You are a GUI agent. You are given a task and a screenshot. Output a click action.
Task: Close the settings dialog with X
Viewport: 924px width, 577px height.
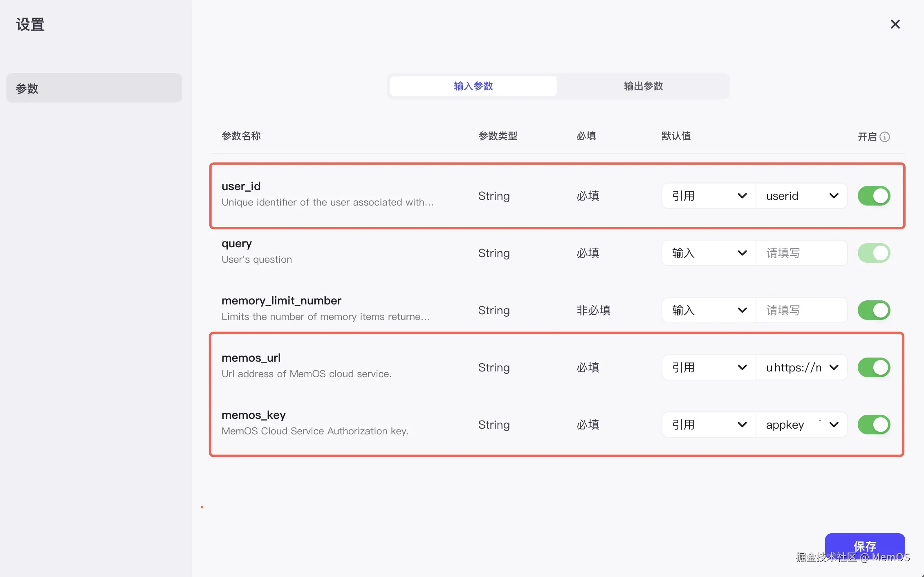895,25
